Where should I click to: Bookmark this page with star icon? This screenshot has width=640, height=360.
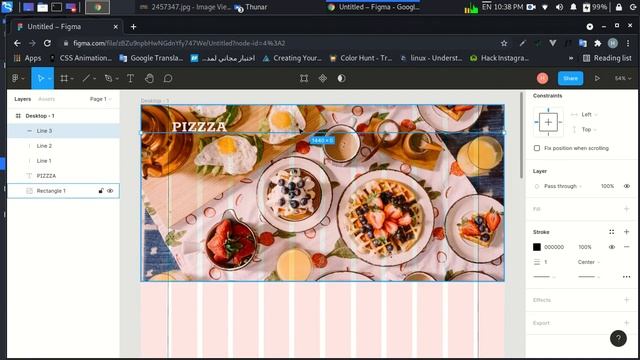tap(504, 43)
